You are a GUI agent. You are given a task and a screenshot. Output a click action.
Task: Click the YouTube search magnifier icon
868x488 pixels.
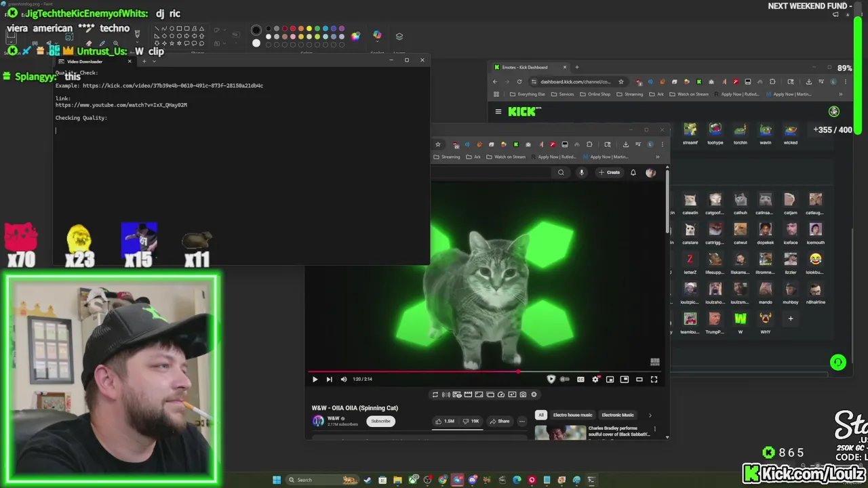tap(561, 172)
